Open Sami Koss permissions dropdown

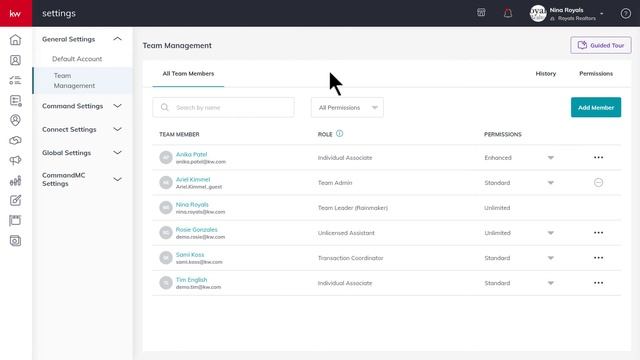[551, 258]
